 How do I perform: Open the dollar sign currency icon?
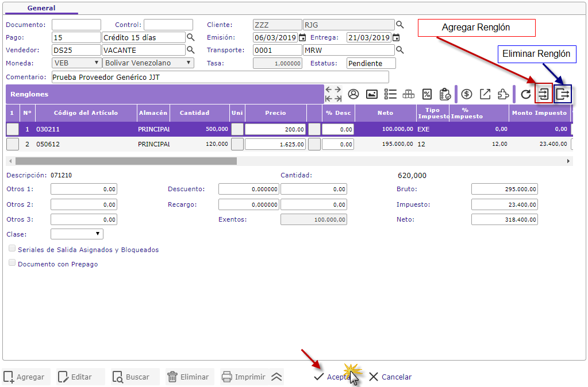point(467,94)
